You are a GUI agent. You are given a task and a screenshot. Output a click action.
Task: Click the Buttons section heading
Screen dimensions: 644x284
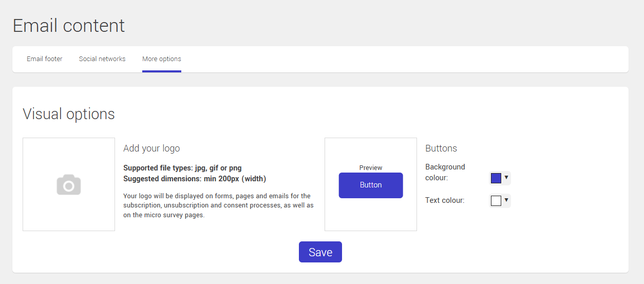(x=441, y=148)
